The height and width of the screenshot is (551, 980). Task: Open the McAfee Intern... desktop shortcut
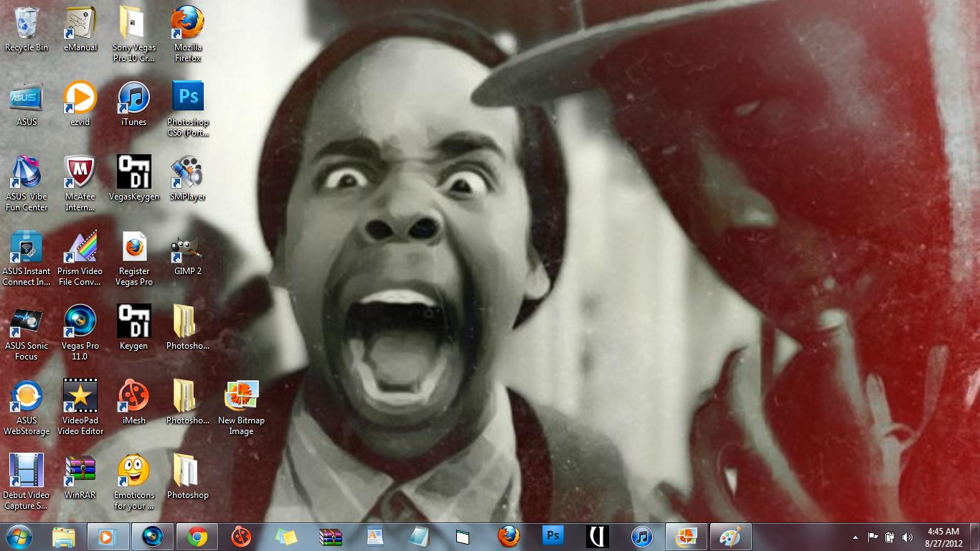[80, 184]
